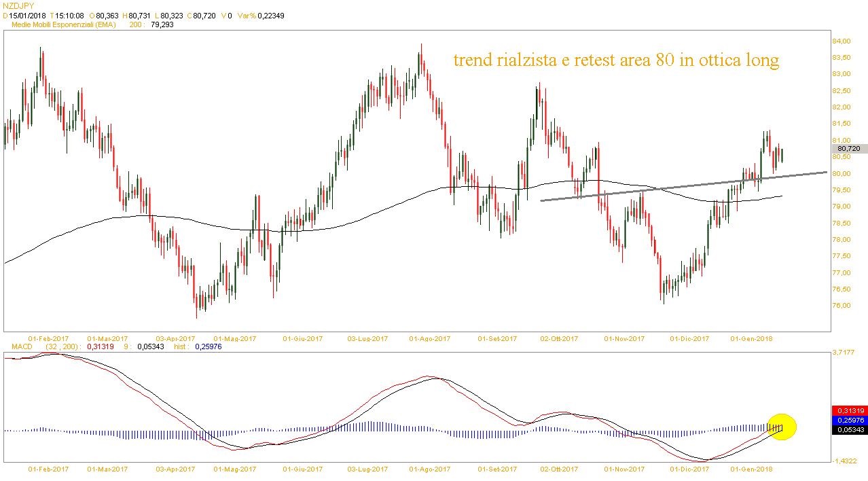Click the blue histogram value box 0,25976

[849, 421]
